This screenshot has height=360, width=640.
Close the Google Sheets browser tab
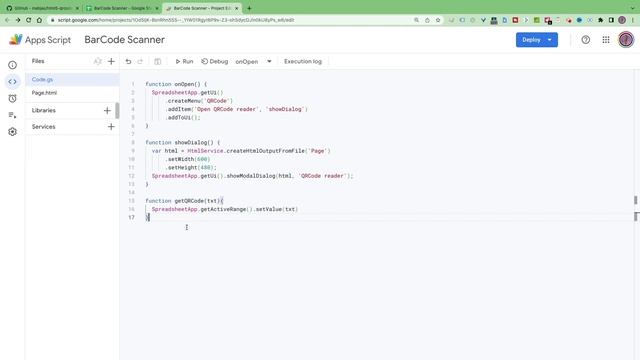click(x=157, y=8)
